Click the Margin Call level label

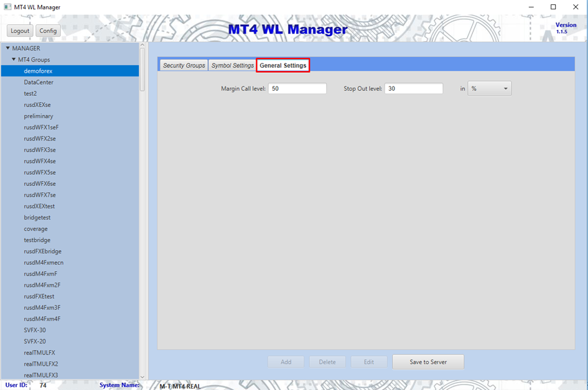243,88
